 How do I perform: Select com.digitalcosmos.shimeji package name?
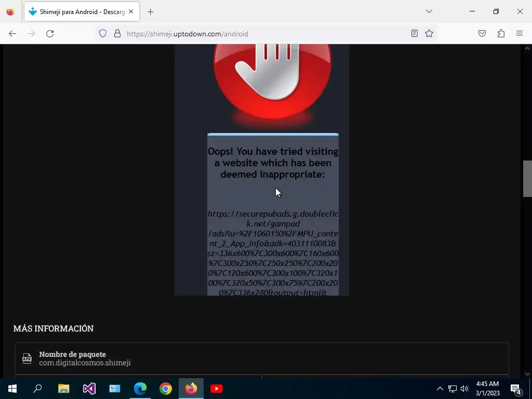[x=85, y=363]
